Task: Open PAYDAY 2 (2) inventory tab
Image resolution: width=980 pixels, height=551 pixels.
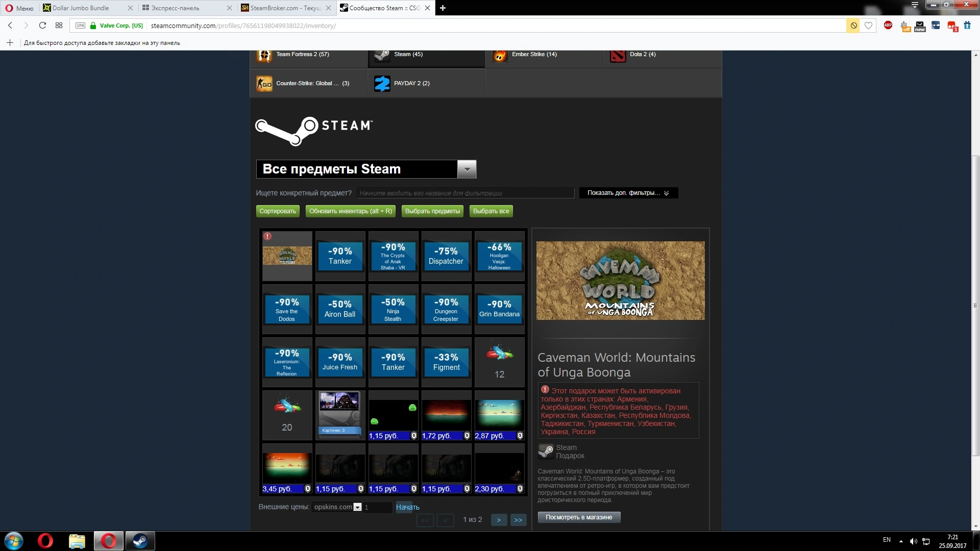Action: click(x=426, y=83)
